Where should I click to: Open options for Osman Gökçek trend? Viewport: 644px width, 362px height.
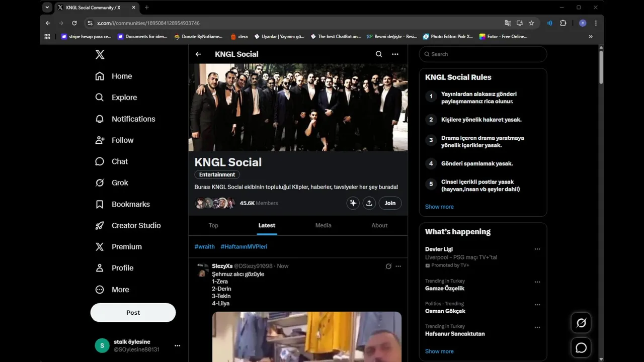pyautogui.click(x=537, y=305)
